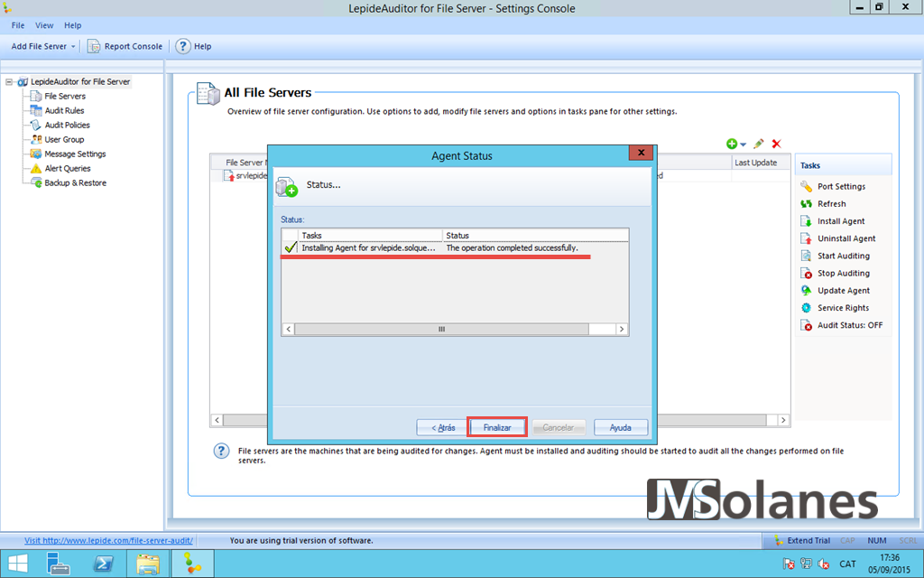This screenshot has width=924, height=578.
Task: Click dialog status list scroll right arrow
Action: coord(622,329)
